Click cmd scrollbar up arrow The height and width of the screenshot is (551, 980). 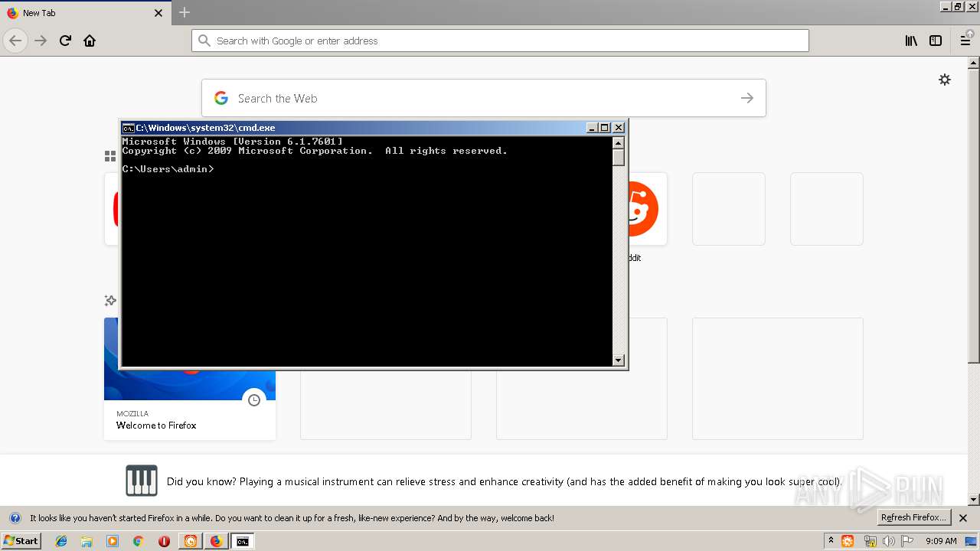coord(619,142)
